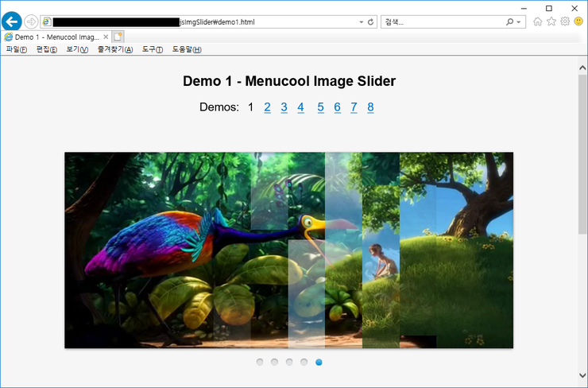This screenshot has width=588, height=388.
Task: Click the Refresh page icon
Action: pos(371,22)
